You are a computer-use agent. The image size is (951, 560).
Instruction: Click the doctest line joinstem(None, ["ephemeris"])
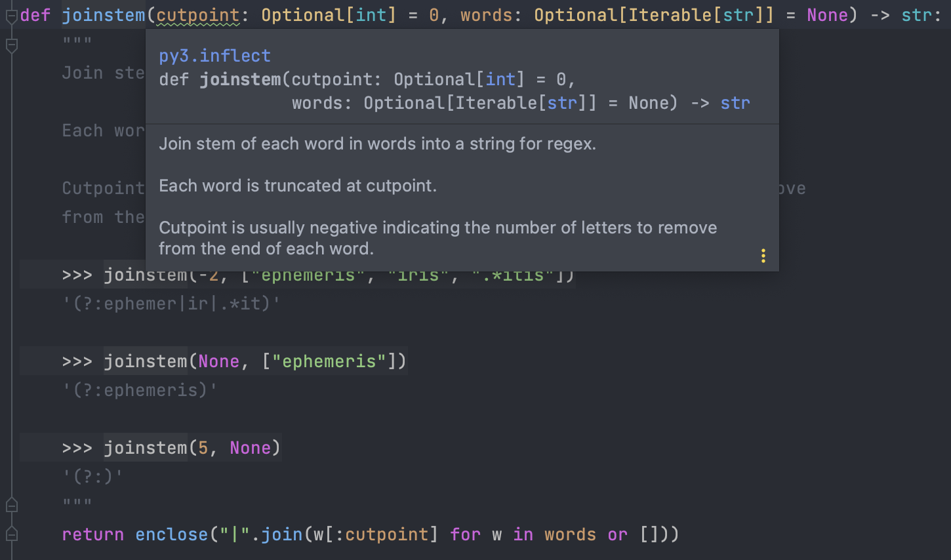[x=233, y=361]
